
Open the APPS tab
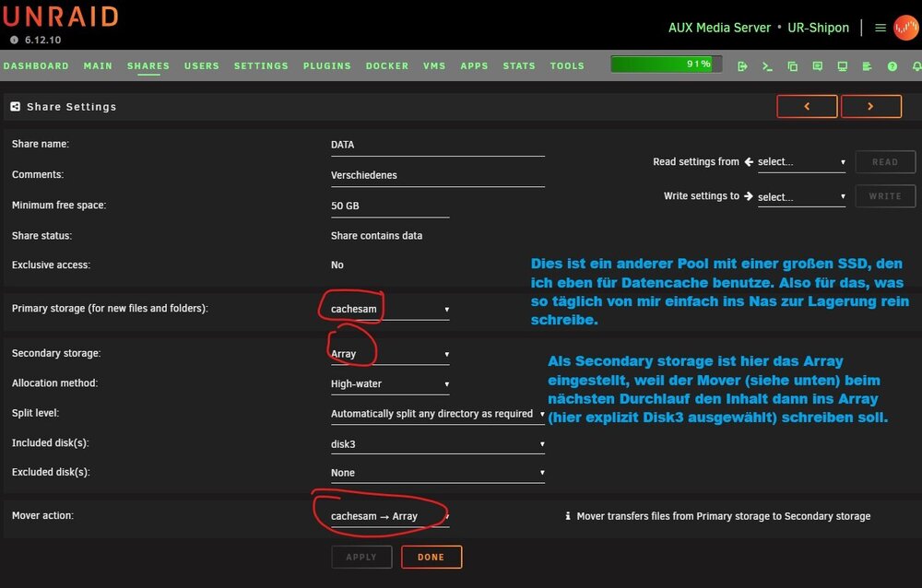click(474, 65)
